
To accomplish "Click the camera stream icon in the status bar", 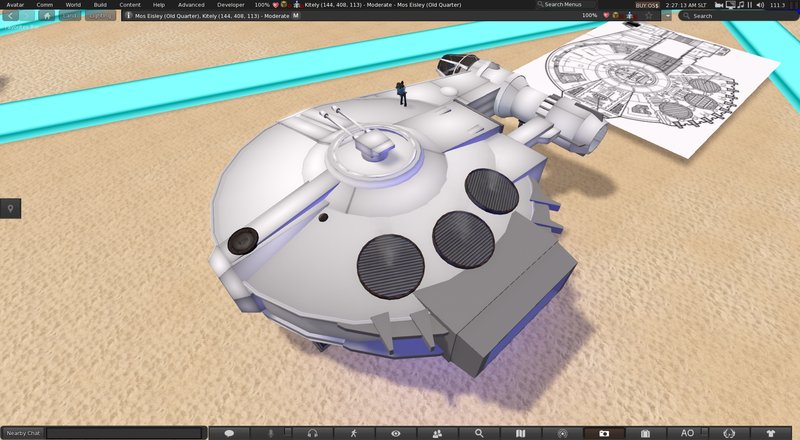I will (719, 5).
